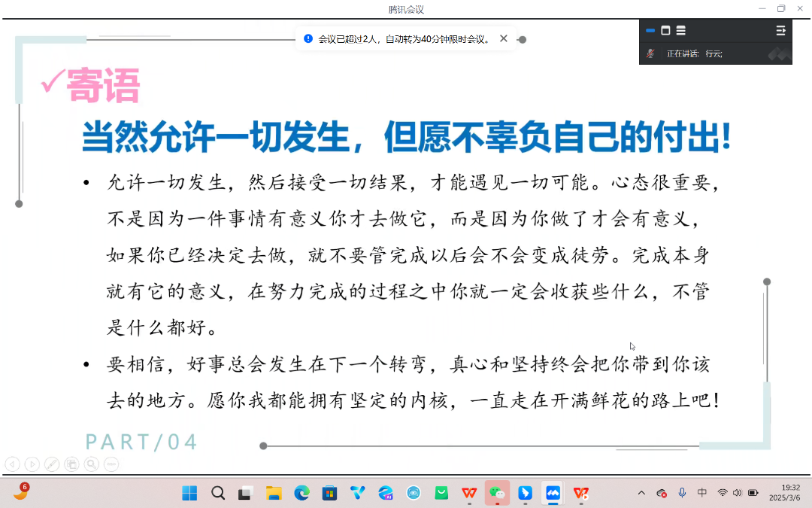Viewport: 812px width, 508px height.
Task: Click the volume speaker icon in tray
Action: tap(737, 493)
